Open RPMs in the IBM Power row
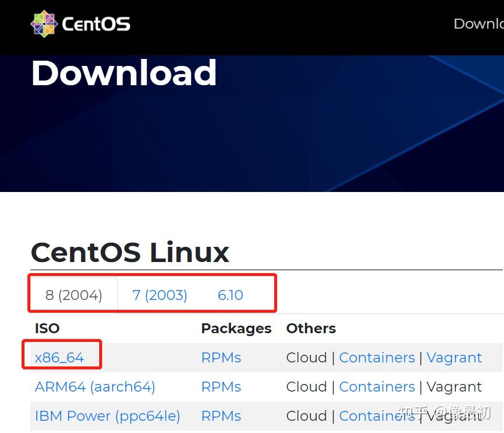This screenshot has height=433, width=504. click(221, 415)
